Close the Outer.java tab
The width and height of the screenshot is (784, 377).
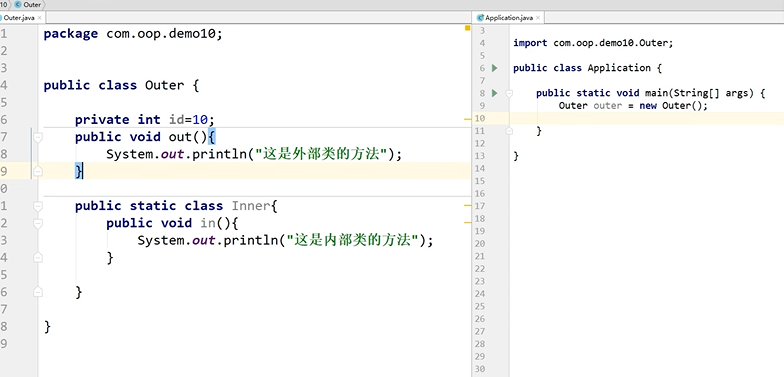click(x=39, y=18)
